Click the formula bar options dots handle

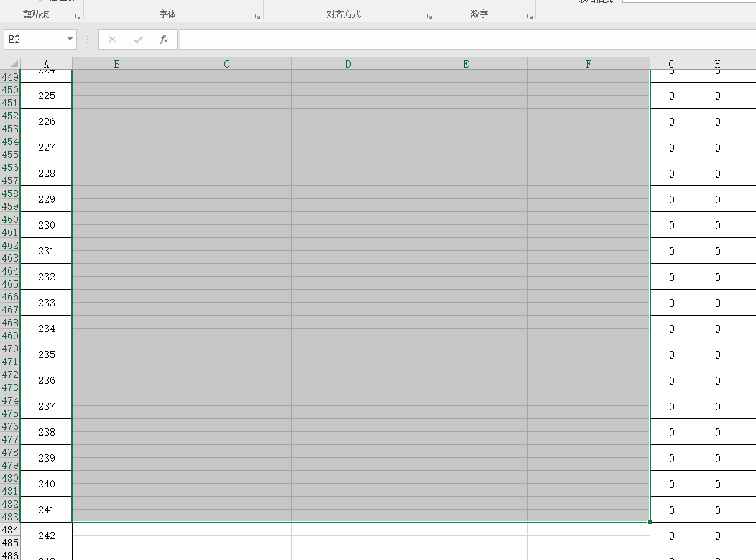[87, 40]
